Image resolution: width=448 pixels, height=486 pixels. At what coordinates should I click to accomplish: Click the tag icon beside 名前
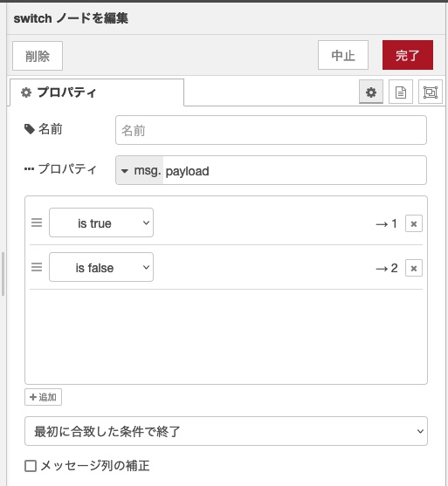click(30, 129)
